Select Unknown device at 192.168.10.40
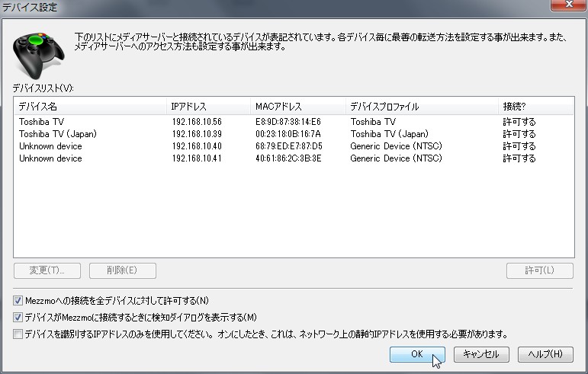 [x=50, y=146]
